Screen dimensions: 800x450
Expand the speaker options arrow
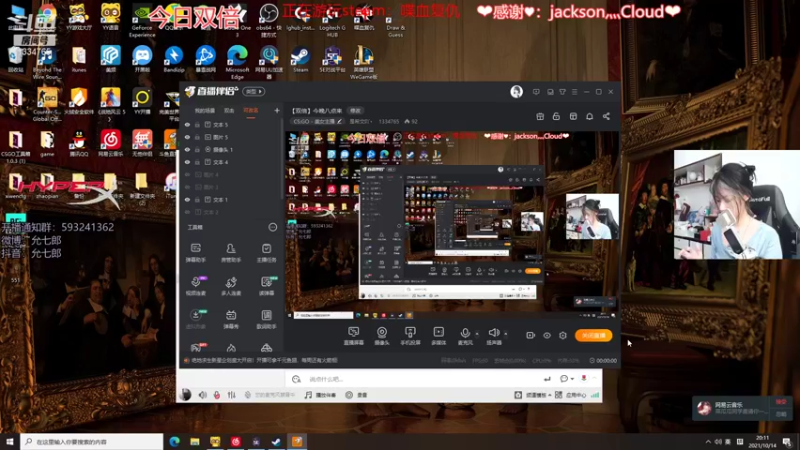pos(506,334)
